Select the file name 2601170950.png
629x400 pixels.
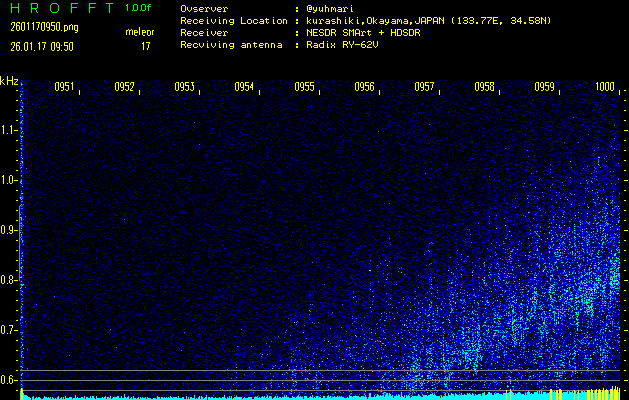45,27
